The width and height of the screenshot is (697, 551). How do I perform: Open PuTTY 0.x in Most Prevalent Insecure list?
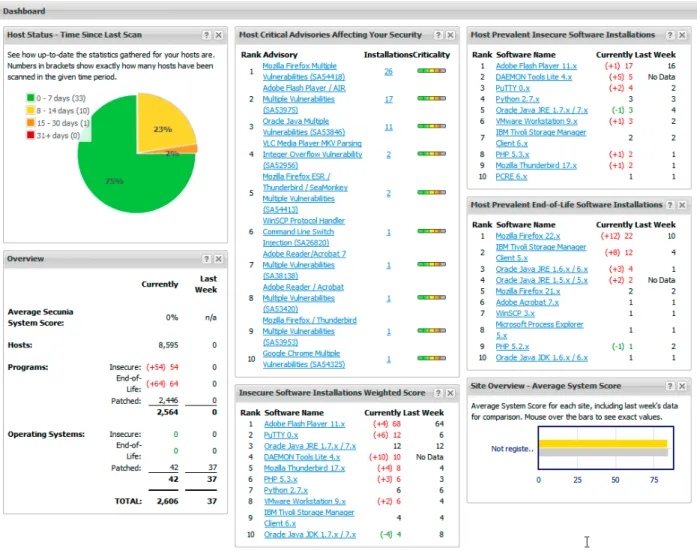[x=513, y=88]
